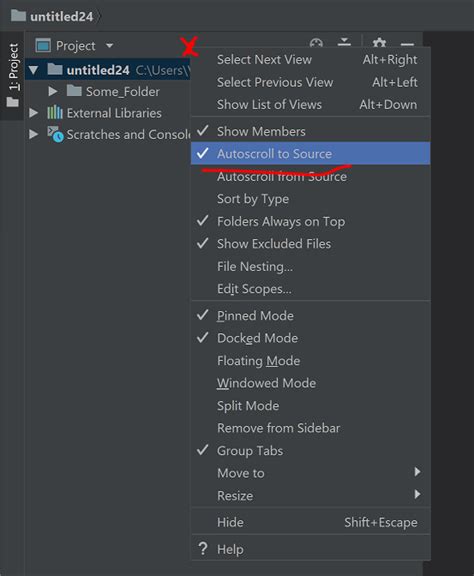Click the Project view window icon
Viewport: 474px width, 576px height.
(43, 46)
